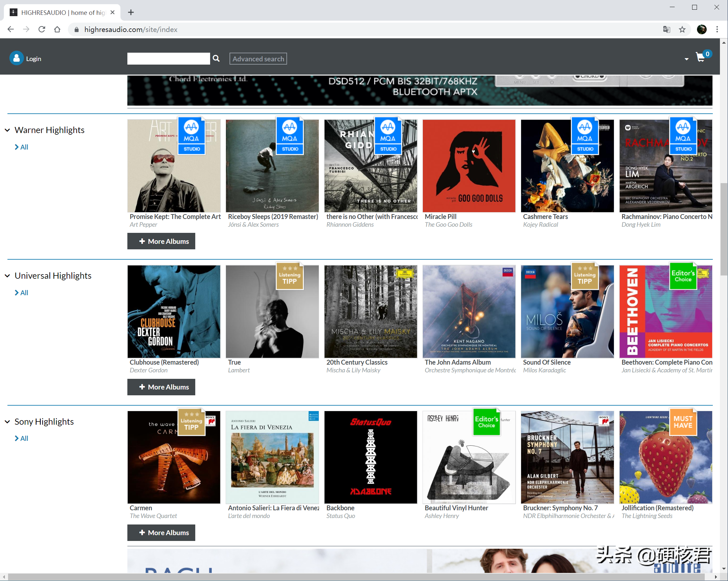Click the vertical page scrollbar thumb
The image size is (728, 581).
[x=723, y=229]
